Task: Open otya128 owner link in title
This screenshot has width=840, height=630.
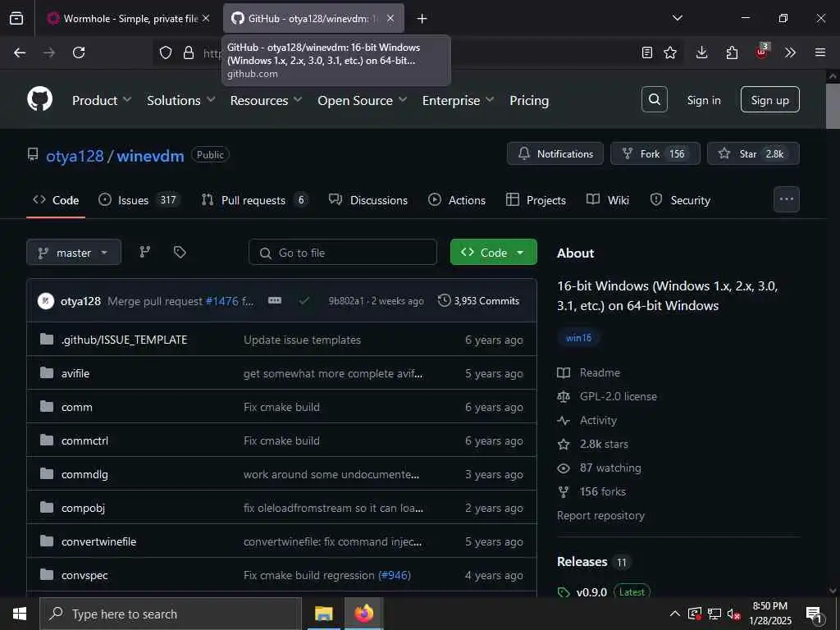Action: (x=75, y=156)
